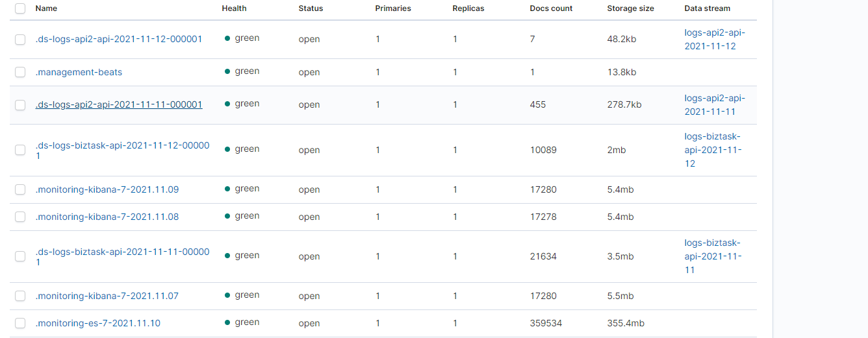Screen dimensions: 868x338
Task: Sort indices by Storage size header
Action: pyautogui.click(x=630, y=8)
